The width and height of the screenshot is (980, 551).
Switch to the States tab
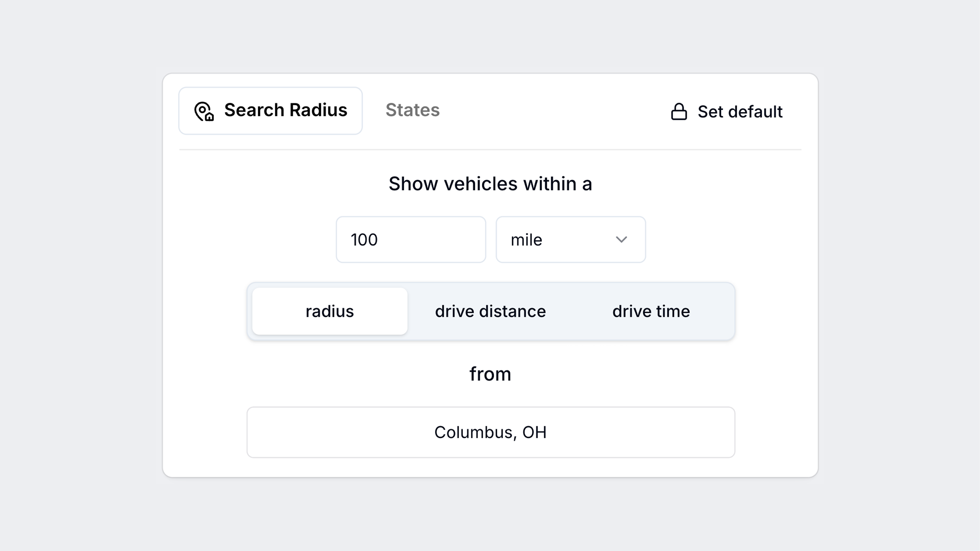pyautogui.click(x=412, y=110)
